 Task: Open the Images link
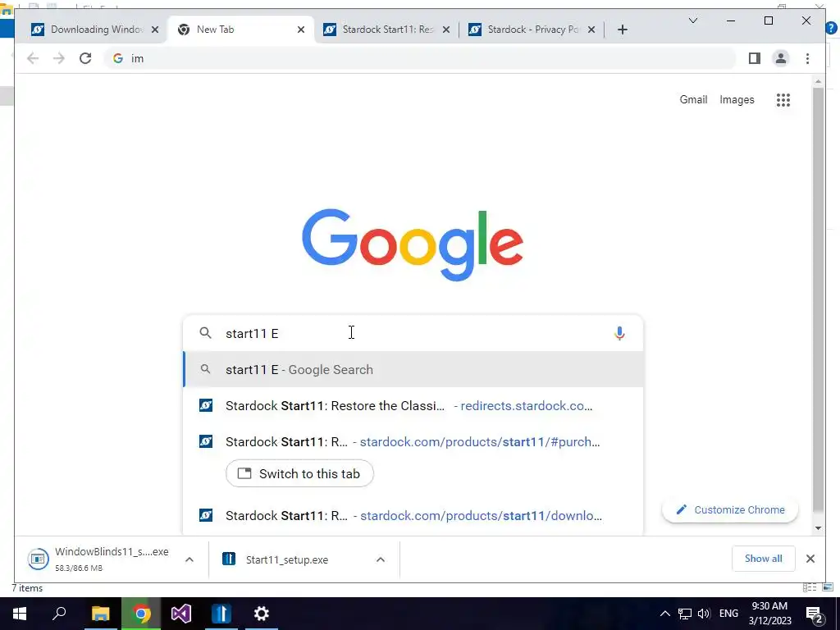[737, 99]
